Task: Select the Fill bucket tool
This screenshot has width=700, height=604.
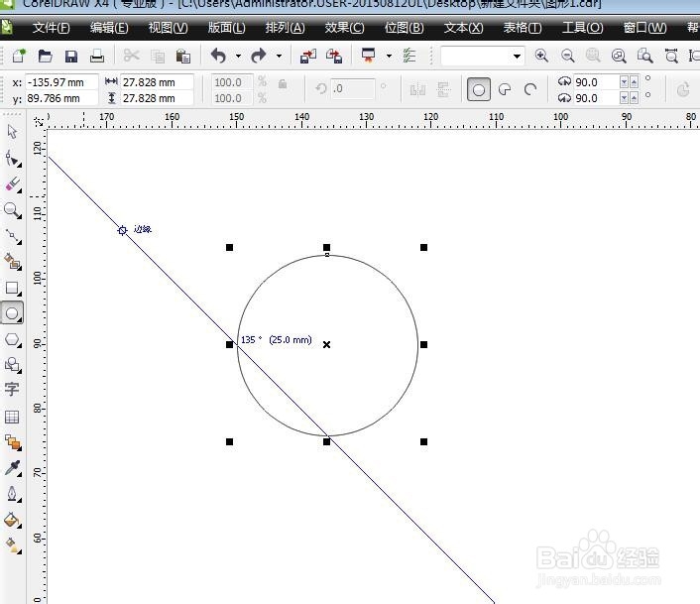Action: pyautogui.click(x=13, y=520)
